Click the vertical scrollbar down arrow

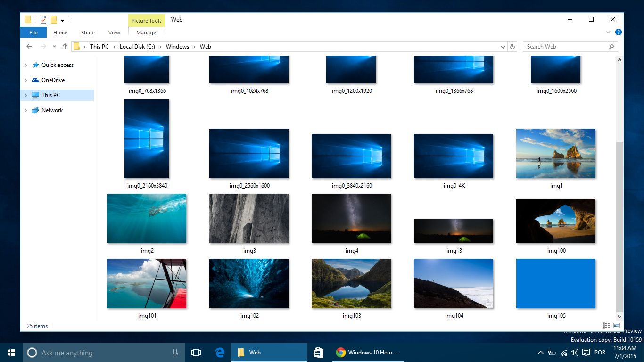(x=620, y=316)
